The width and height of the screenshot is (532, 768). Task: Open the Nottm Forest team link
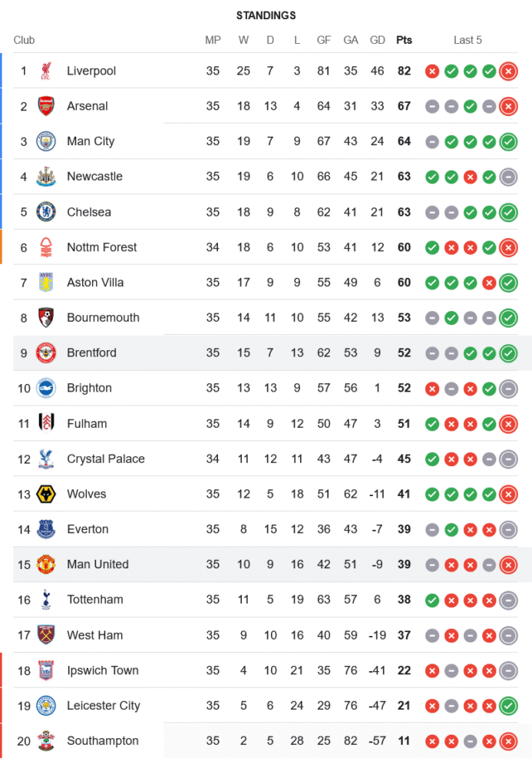pyautogui.click(x=101, y=247)
